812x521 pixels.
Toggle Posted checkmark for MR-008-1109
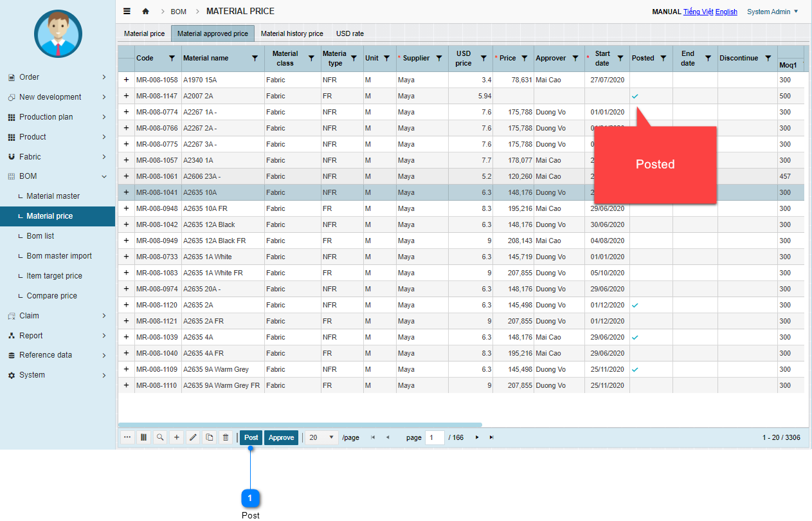point(635,369)
